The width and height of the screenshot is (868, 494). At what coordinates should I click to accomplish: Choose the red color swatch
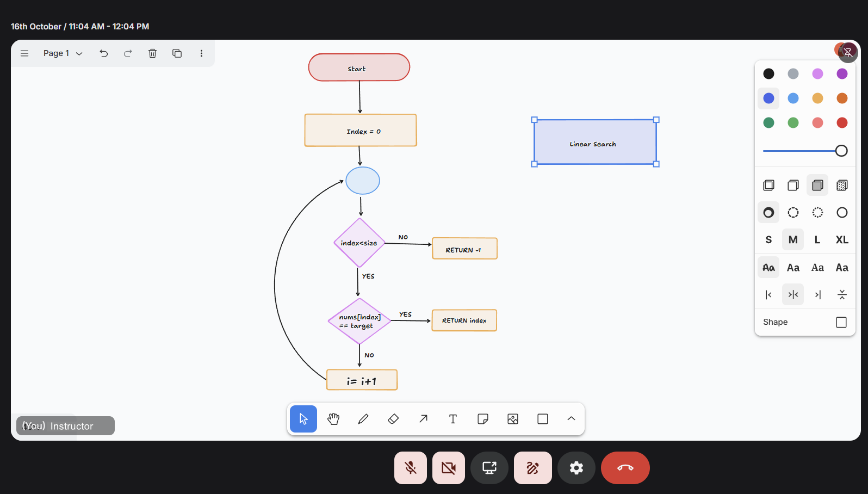(842, 123)
